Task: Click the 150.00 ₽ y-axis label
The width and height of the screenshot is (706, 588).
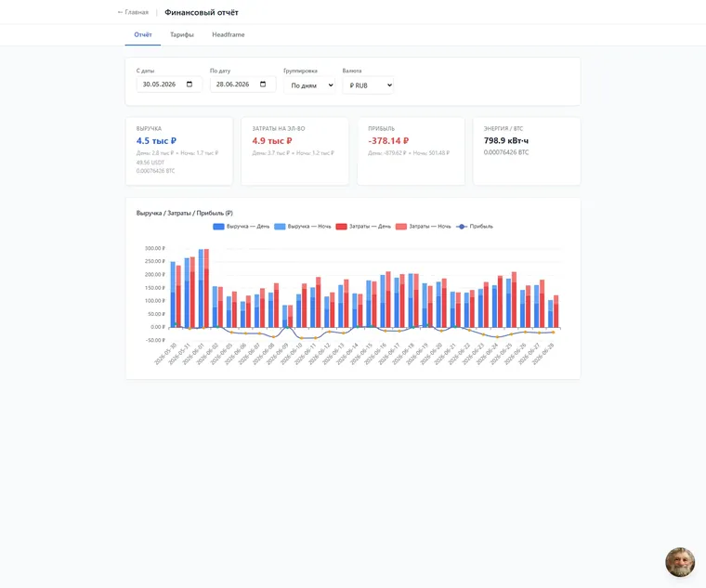Action: click(x=155, y=288)
